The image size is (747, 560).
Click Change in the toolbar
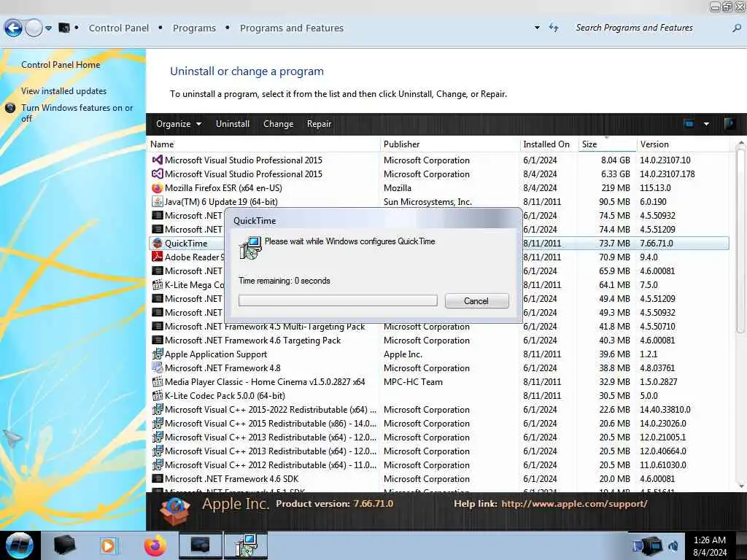tap(278, 124)
